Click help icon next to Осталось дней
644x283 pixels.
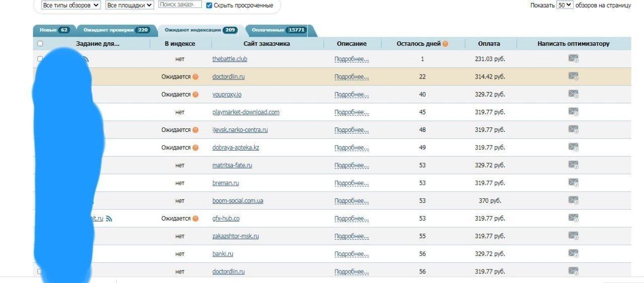click(445, 44)
